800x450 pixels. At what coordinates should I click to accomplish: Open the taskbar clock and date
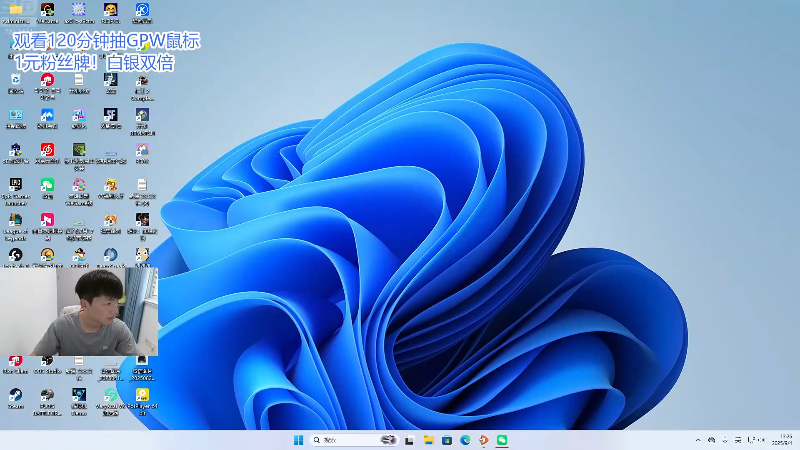tap(782, 440)
